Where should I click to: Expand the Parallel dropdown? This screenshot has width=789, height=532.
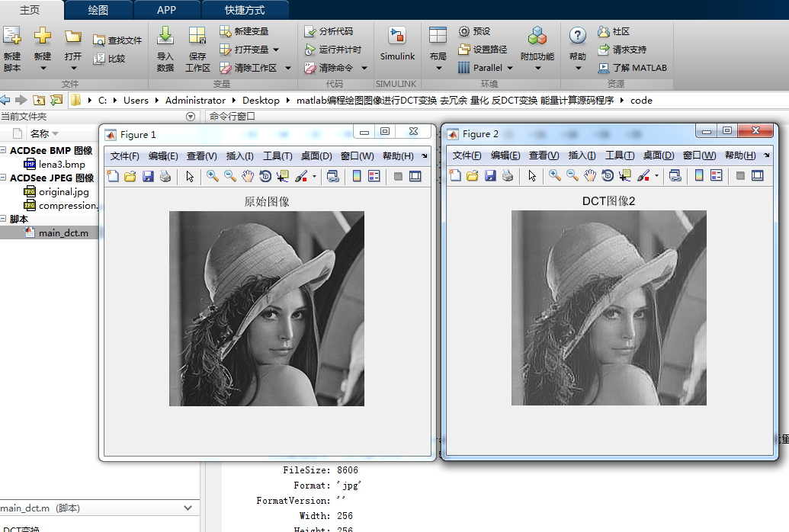click(x=510, y=68)
